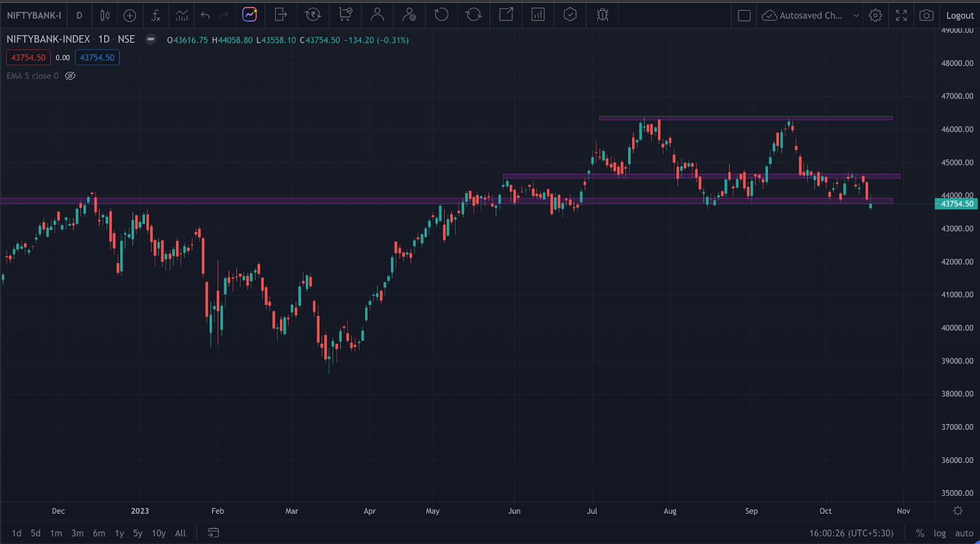This screenshot has width=980, height=544.
Task: Toggle visibility of EMA 5 indicator
Action: (x=70, y=76)
